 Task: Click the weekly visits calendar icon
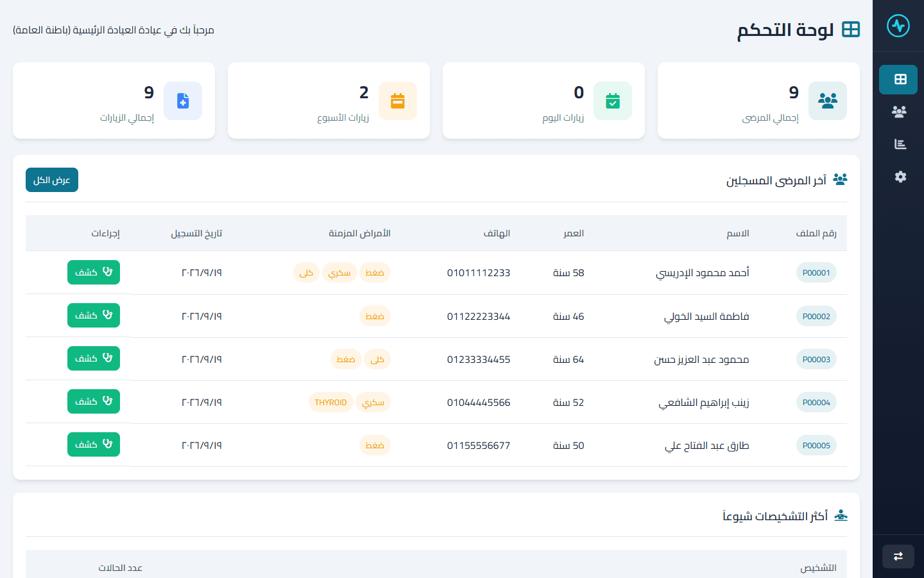398,101
